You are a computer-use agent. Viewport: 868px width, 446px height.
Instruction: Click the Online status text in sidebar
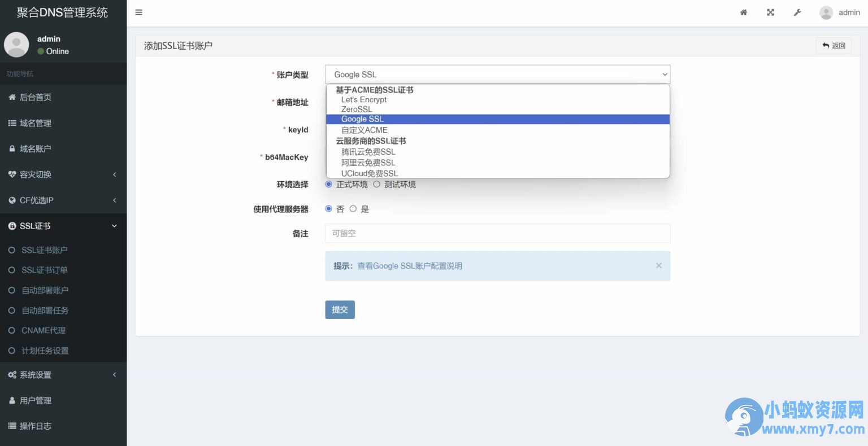pyautogui.click(x=57, y=51)
